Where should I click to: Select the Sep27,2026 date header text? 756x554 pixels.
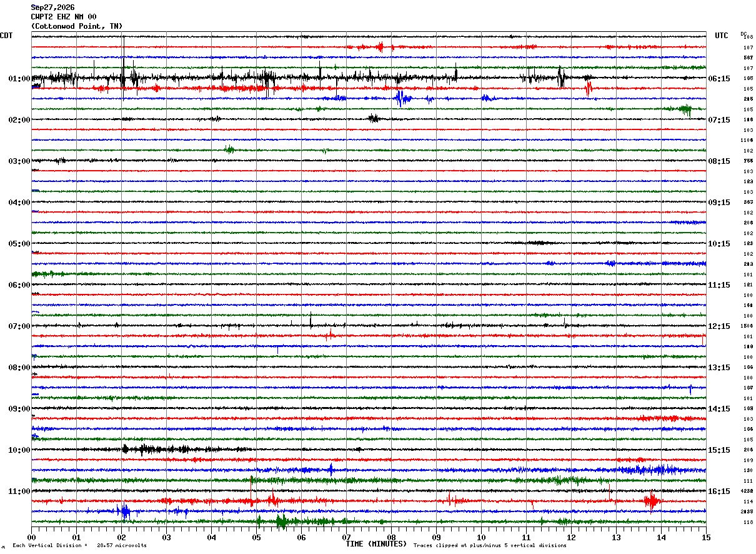[x=52, y=8]
